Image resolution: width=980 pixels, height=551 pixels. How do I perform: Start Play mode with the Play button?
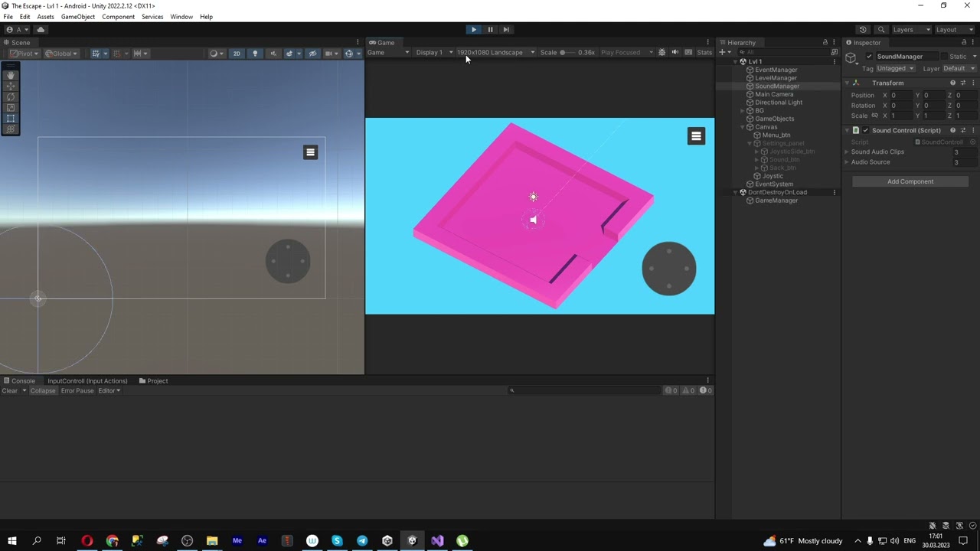tap(473, 30)
